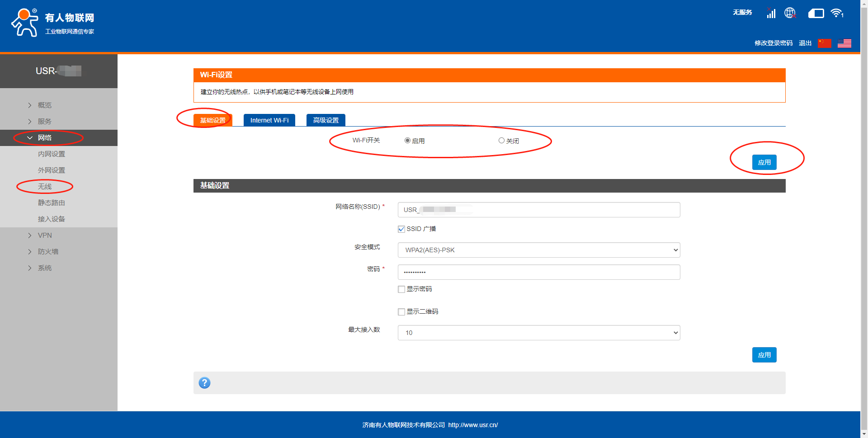Open the 最大接入数 dropdown
Screen dimensions: 868x438
tap(538, 333)
